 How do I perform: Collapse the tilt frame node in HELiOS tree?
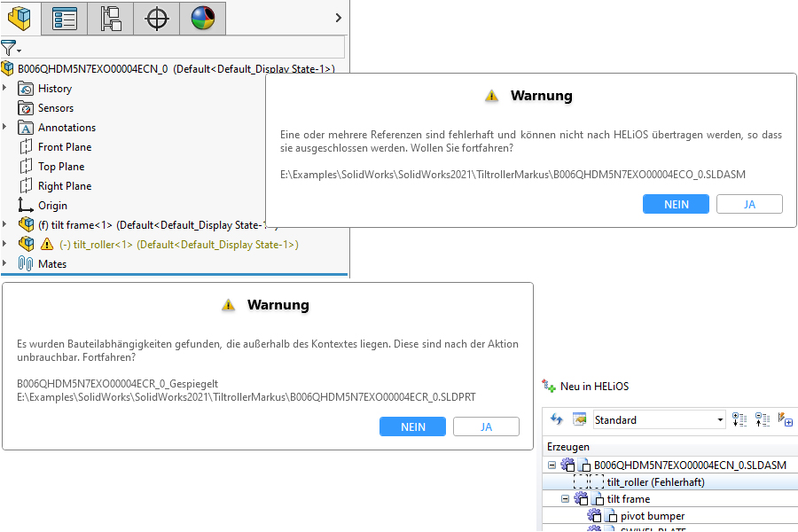click(x=566, y=499)
